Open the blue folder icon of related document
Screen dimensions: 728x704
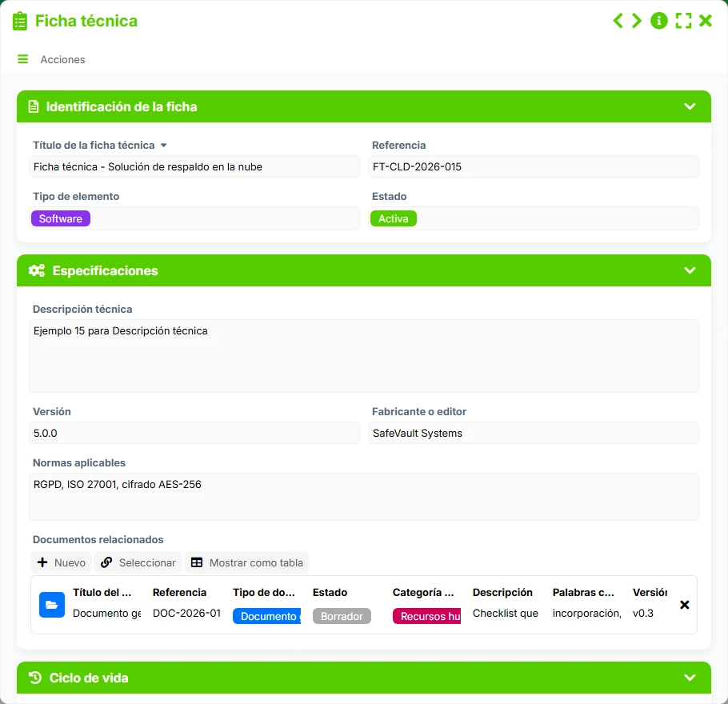click(52, 605)
